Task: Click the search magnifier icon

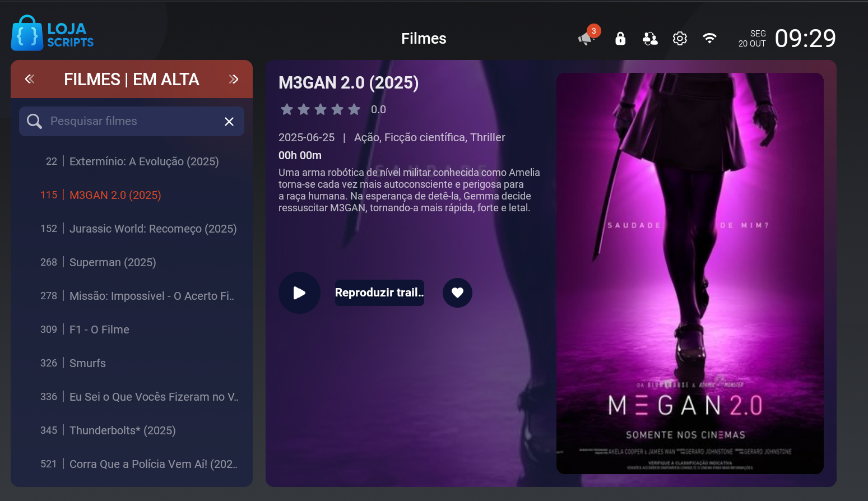Action: pyautogui.click(x=34, y=121)
